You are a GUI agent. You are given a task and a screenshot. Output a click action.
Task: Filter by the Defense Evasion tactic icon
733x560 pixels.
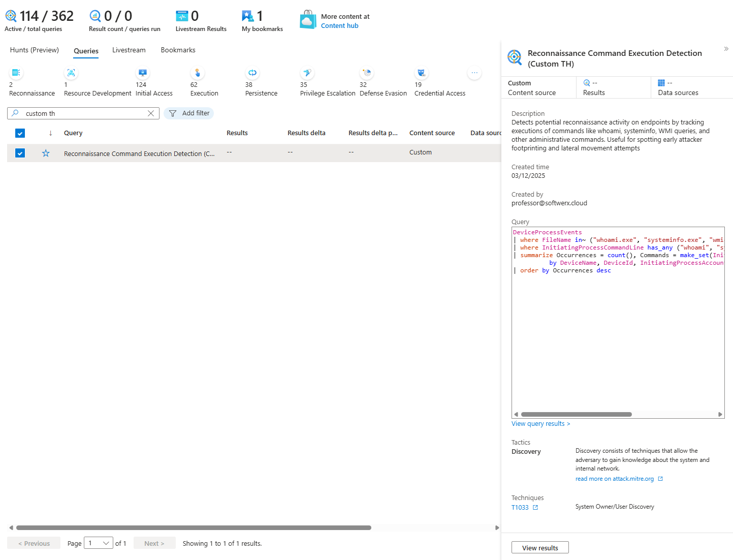pos(367,73)
